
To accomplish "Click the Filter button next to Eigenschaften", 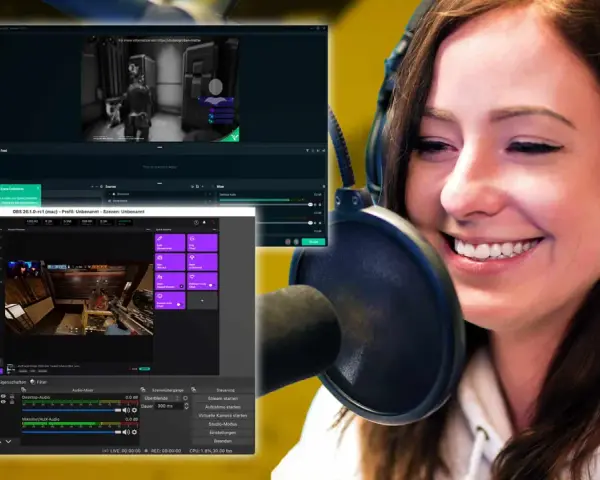I will (x=39, y=382).
